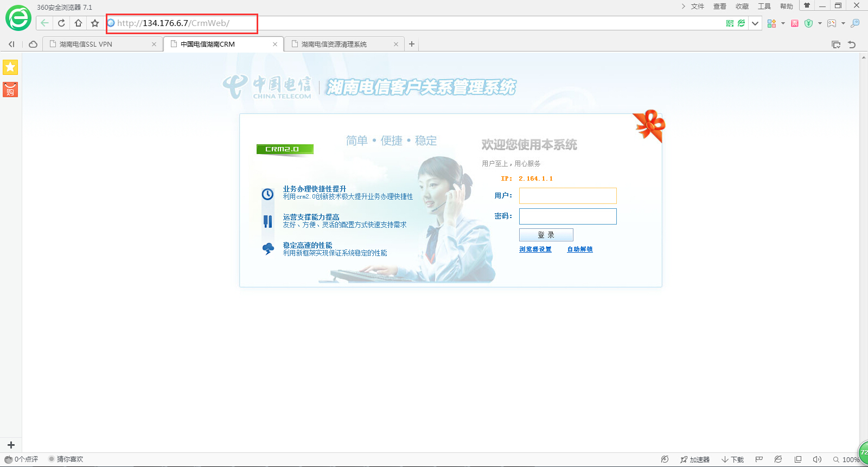Expand the address bar history dropdown
This screenshot has width=868, height=467.
point(755,23)
